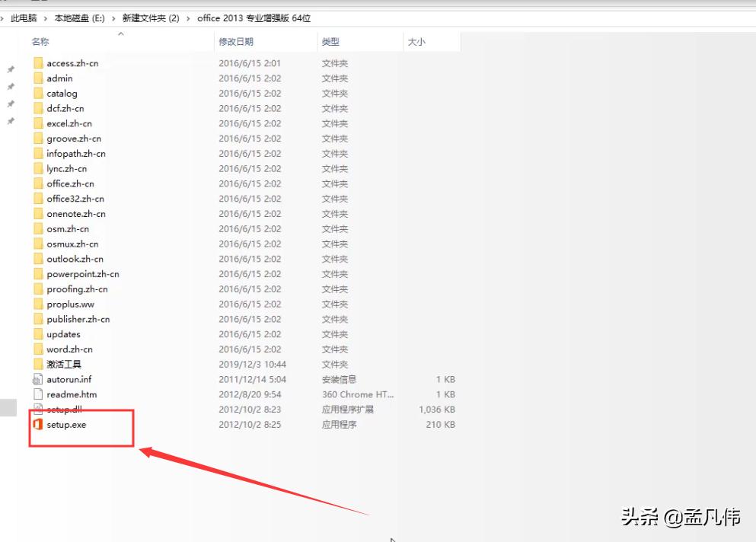
Task: Click the 2011/12/14 5:04 date cell
Action: [253, 379]
